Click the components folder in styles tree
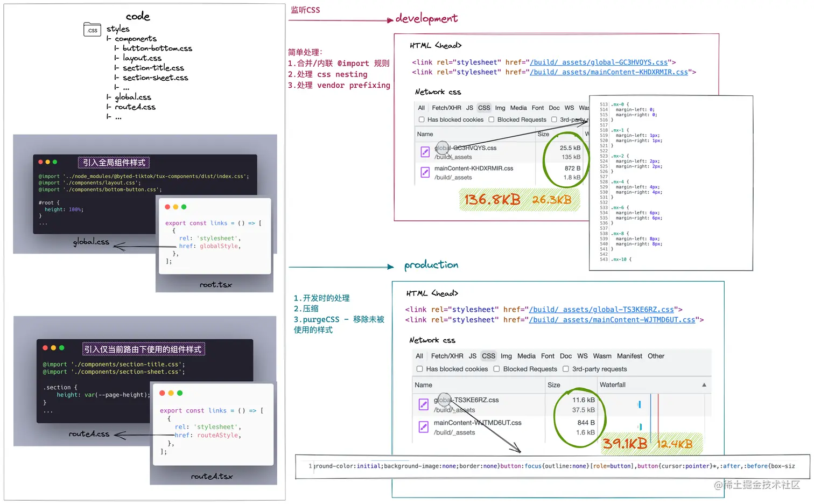Image resolution: width=814 pixels, height=504 pixels. pyautogui.click(x=136, y=39)
